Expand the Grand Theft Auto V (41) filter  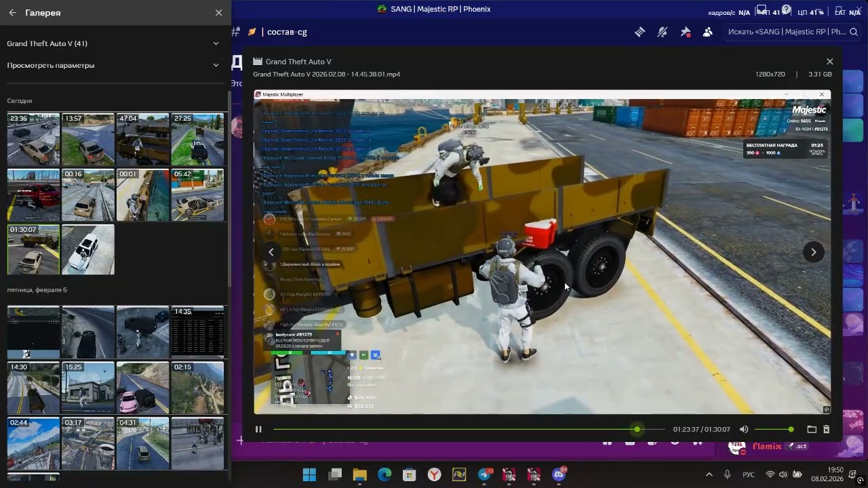click(x=114, y=43)
